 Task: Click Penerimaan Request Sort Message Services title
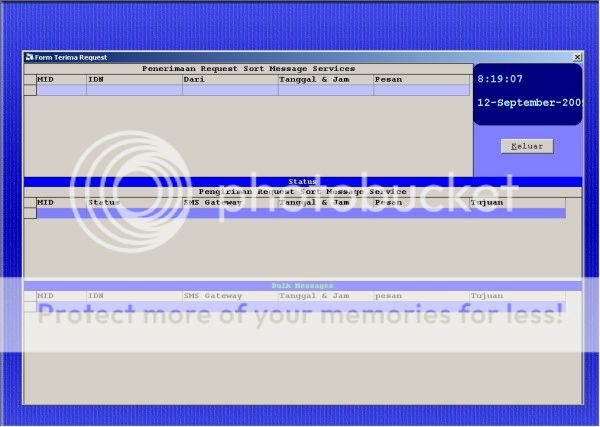pyautogui.click(x=249, y=69)
